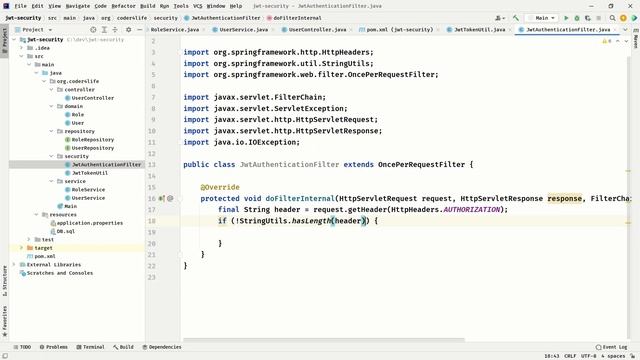The image size is (640, 360).
Task: Place cursor on empty line 19 in editor
Action: [x=404, y=232]
